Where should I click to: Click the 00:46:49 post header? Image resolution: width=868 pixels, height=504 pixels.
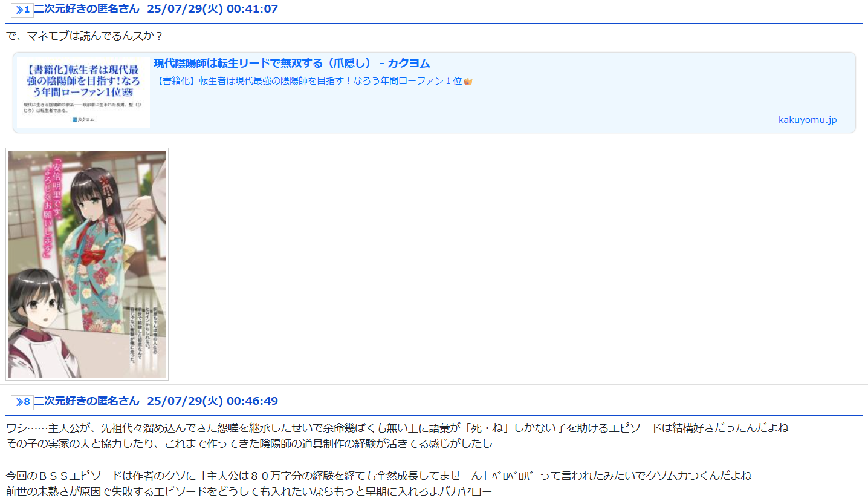[156, 401]
